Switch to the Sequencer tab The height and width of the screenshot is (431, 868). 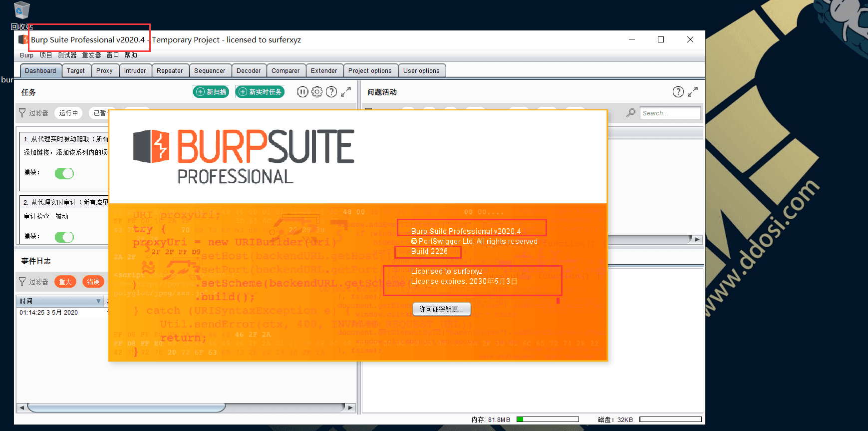coord(210,71)
